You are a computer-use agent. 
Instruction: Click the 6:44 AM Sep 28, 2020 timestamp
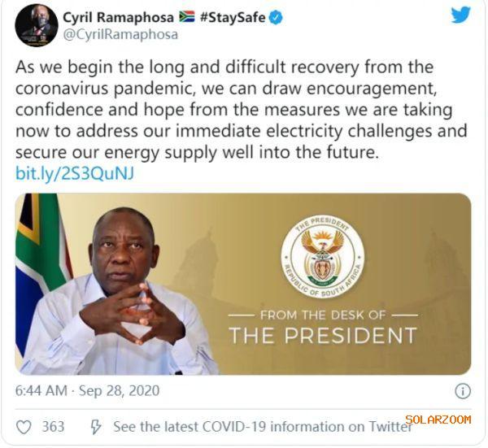pos(87,391)
